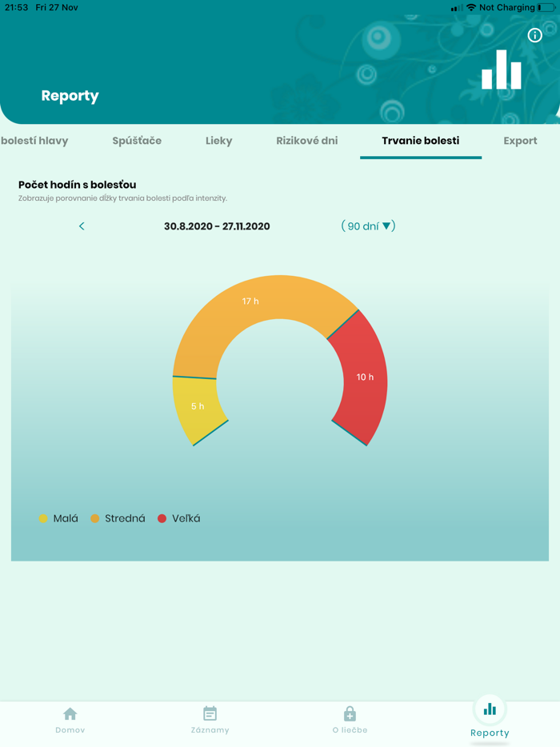Tap the date range 30.8.2020 - 27.11.2020

tap(217, 226)
